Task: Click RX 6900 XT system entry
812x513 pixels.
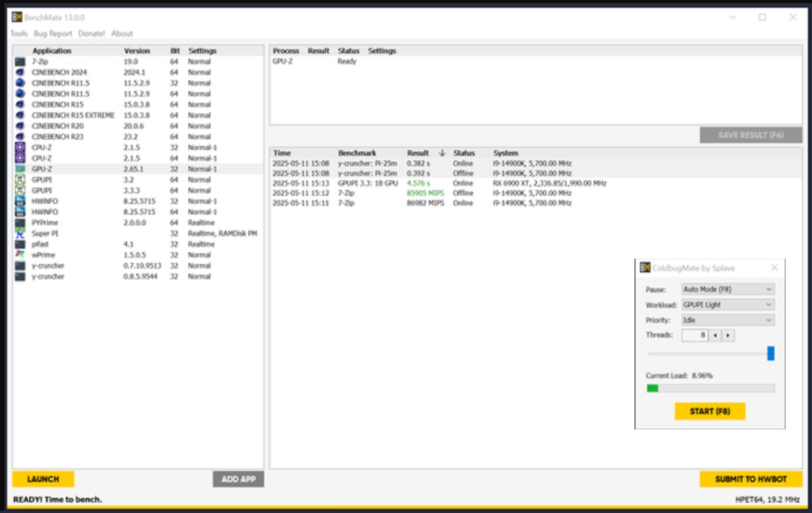Action: click(x=550, y=183)
